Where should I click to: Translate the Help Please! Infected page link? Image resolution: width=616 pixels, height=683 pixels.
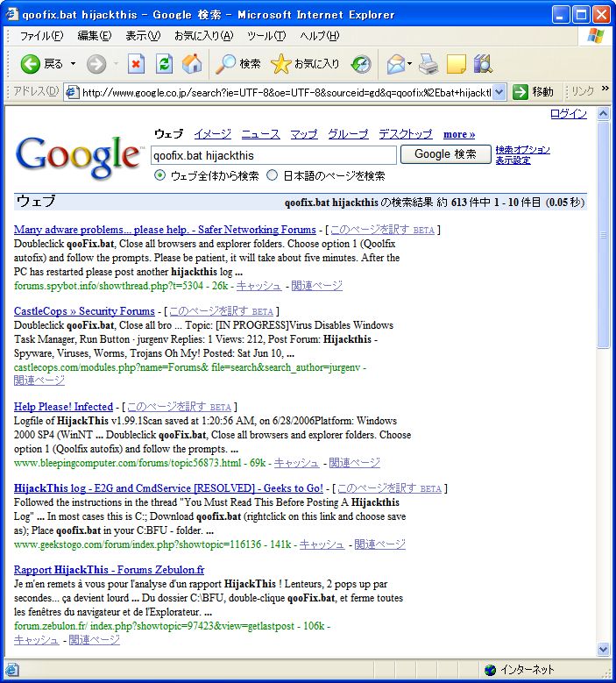click(x=180, y=407)
